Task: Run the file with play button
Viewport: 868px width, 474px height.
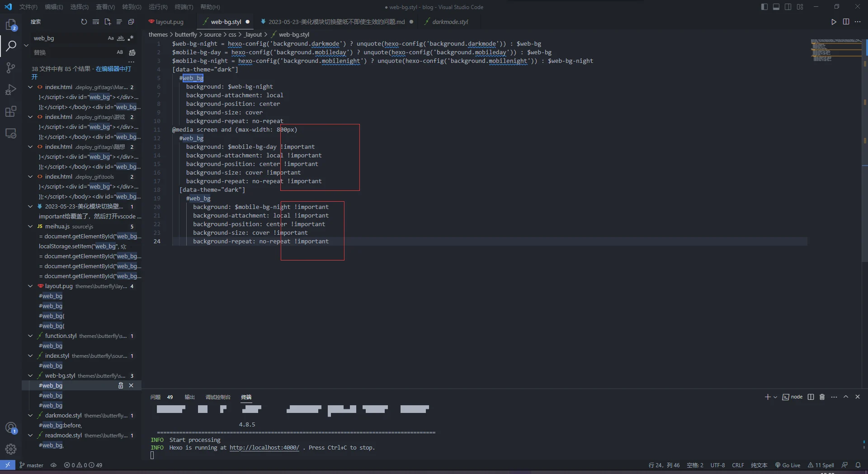Action: tap(834, 22)
